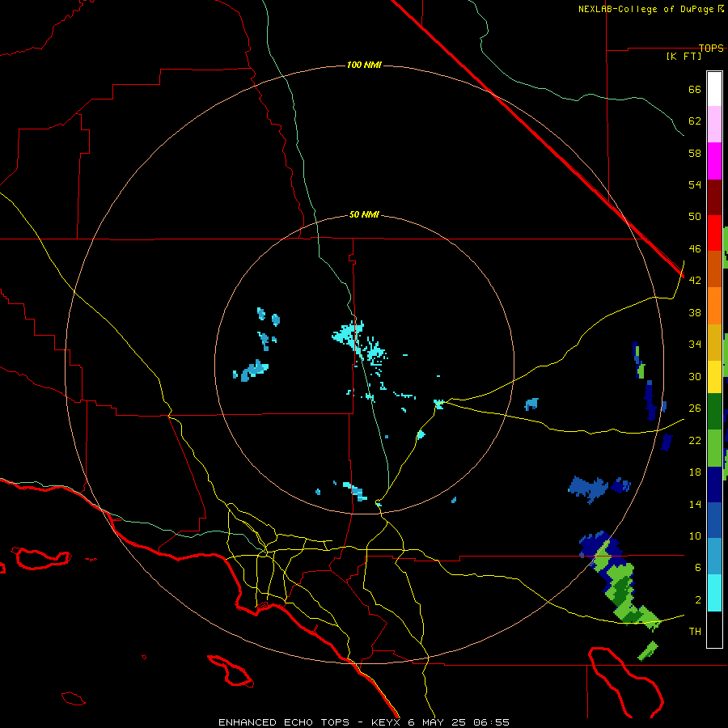Click the legend value 30
The height and width of the screenshot is (728, 728).
click(695, 376)
